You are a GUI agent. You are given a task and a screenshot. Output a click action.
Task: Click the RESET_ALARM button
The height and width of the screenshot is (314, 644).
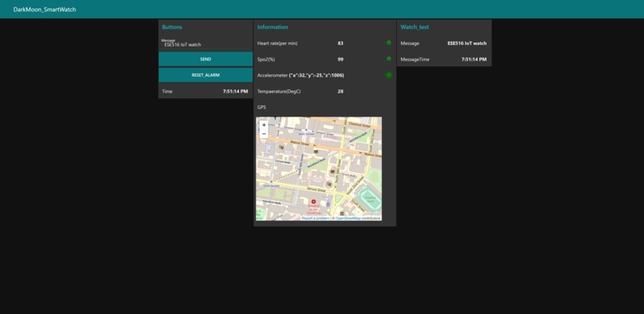coord(205,75)
